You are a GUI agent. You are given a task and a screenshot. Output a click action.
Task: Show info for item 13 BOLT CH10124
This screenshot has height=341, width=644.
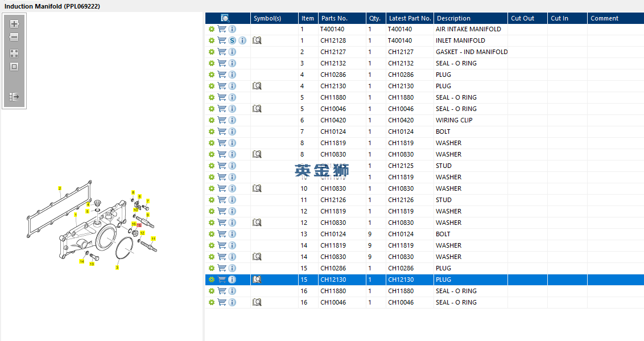(x=232, y=234)
